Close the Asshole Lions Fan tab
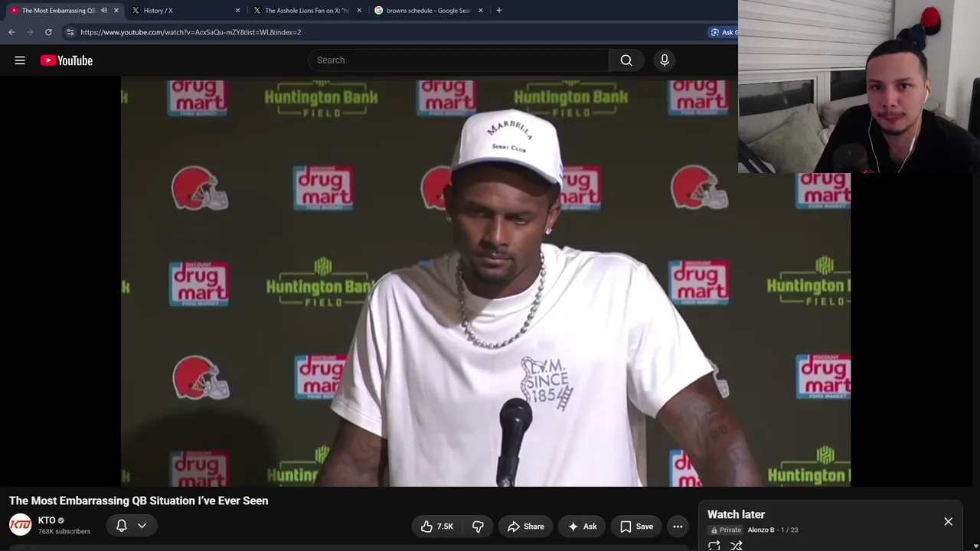This screenshot has width=980, height=551. pos(359,11)
